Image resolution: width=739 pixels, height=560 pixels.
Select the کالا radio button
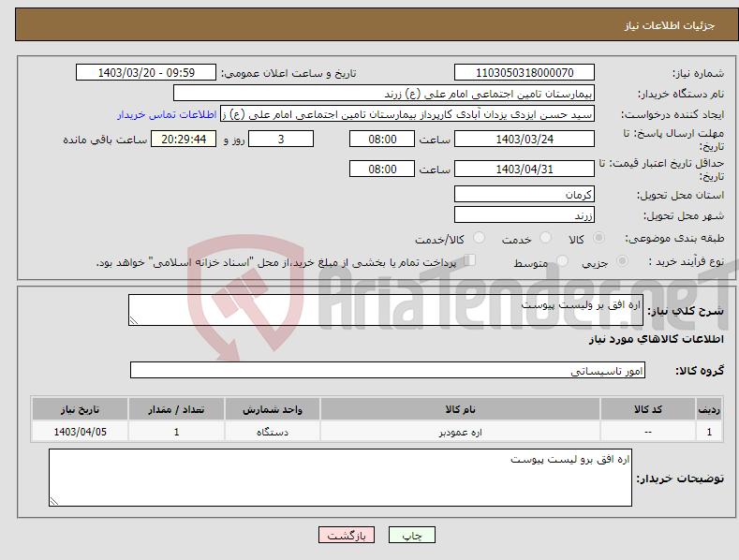tap(599, 238)
